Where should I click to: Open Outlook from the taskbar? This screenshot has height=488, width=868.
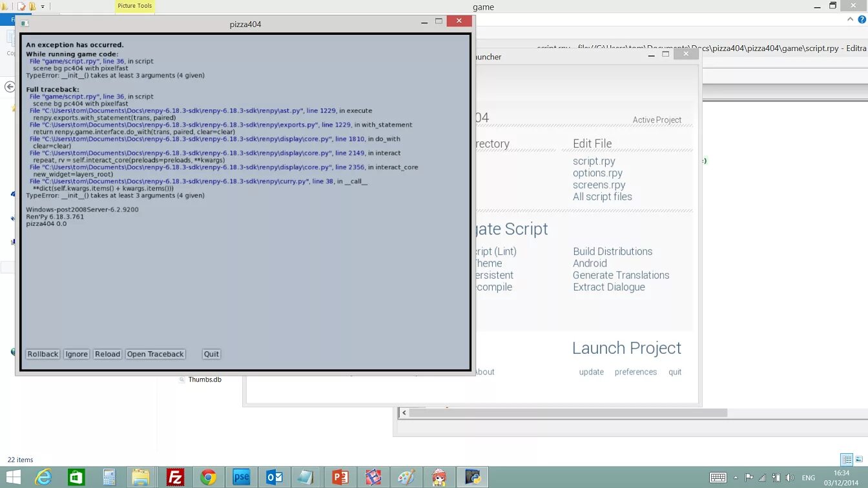coord(274,477)
